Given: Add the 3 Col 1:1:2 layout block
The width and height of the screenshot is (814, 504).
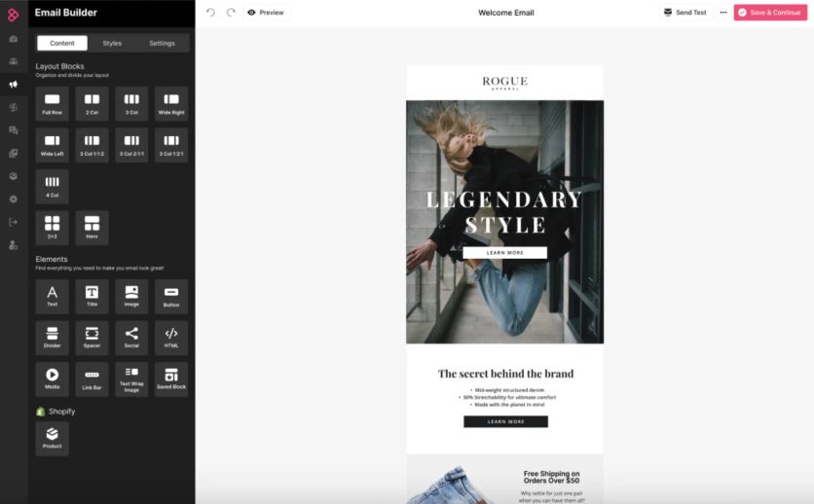Looking at the screenshot, I should pos(92,145).
